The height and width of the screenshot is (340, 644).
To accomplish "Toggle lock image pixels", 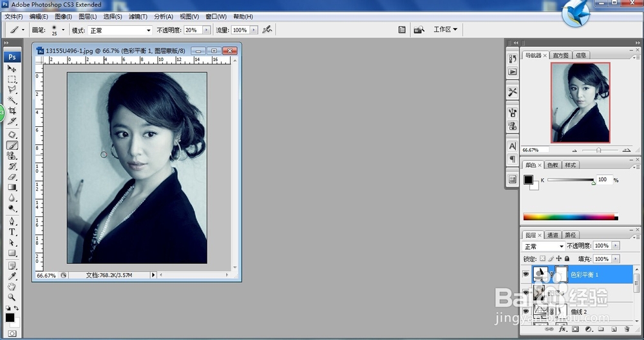I will tap(551, 259).
